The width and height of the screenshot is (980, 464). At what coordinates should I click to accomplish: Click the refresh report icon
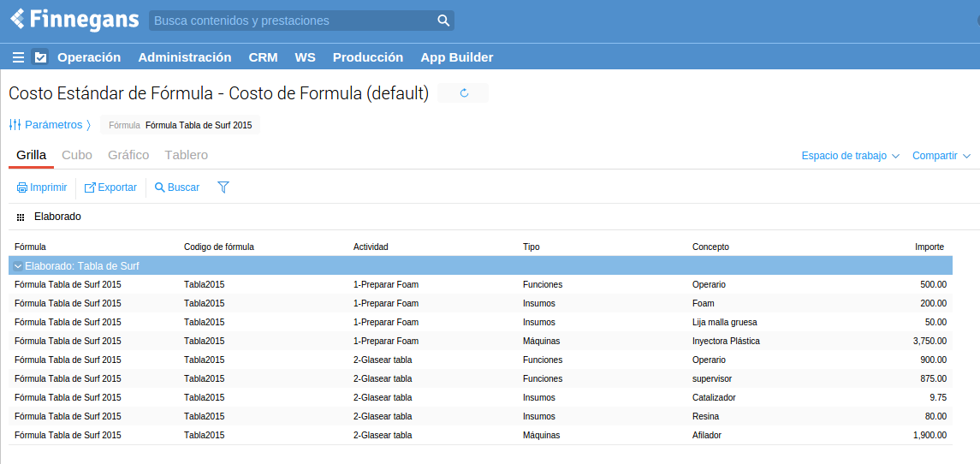pyautogui.click(x=464, y=93)
